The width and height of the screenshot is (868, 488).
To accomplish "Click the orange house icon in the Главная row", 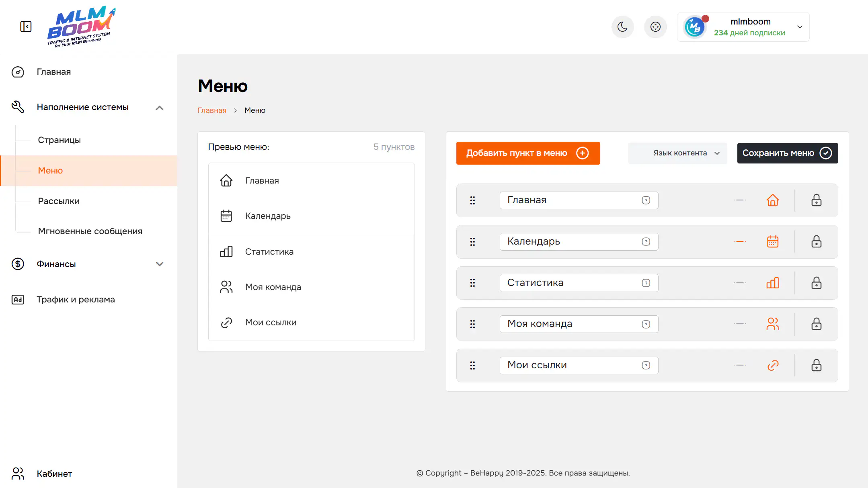I will [x=772, y=200].
